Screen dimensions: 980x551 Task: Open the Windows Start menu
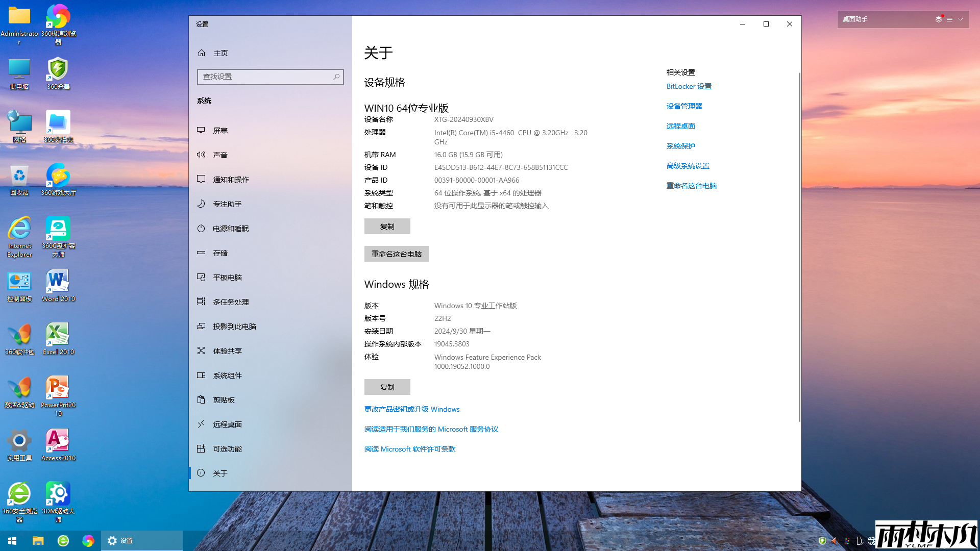point(12,541)
